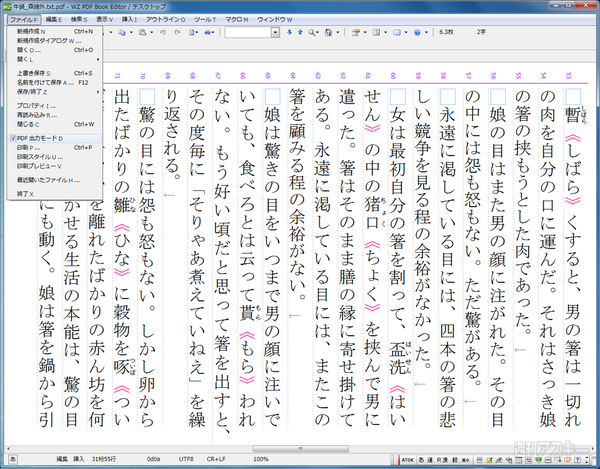Click the window view rectangle icon
The height and width of the screenshot is (469, 600).
tap(397, 33)
